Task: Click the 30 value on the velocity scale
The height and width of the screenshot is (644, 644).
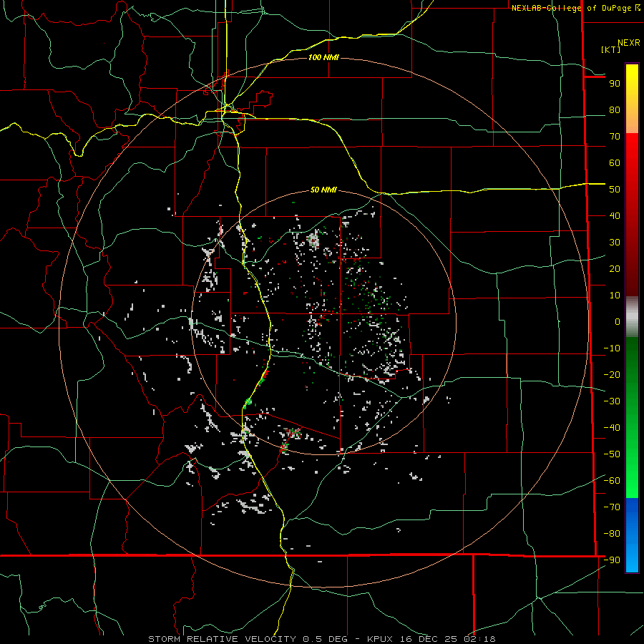Action: pyautogui.click(x=615, y=243)
